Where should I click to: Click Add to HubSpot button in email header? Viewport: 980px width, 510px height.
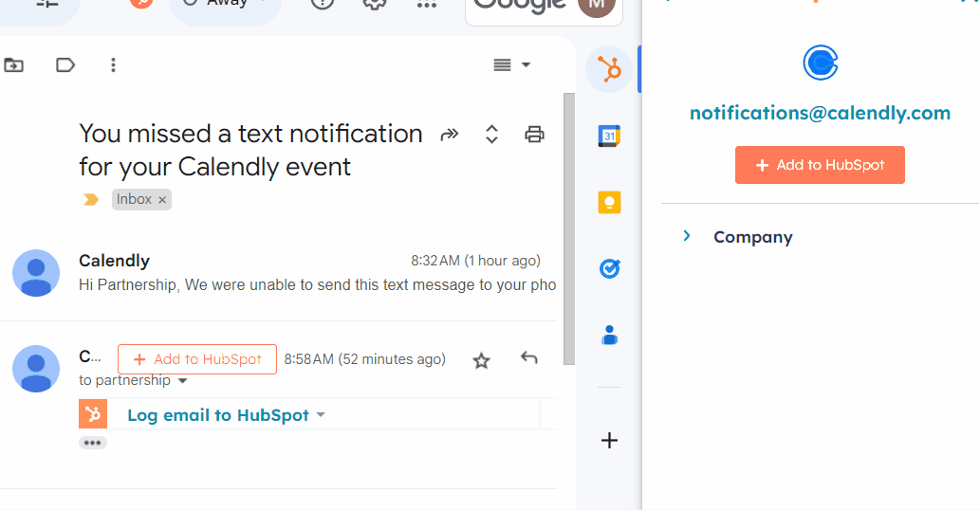click(197, 359)
